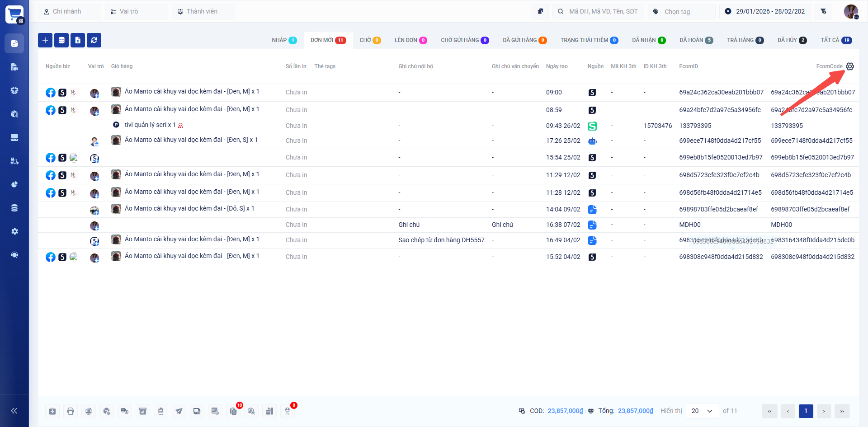The image size is (868, 427).
Task: Click the filter icon in top bar
Action: coord(823,11)
